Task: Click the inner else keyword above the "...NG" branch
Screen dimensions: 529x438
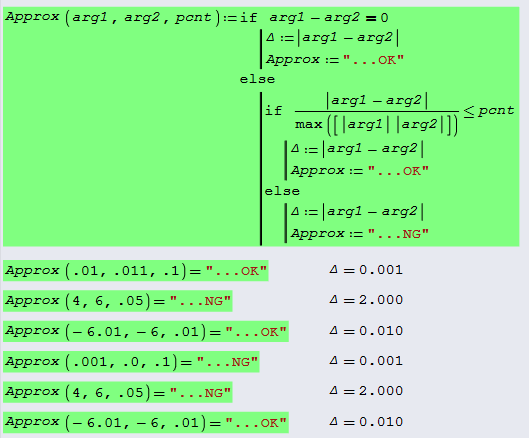Action: pyautogui.click(x=282, y=191)
